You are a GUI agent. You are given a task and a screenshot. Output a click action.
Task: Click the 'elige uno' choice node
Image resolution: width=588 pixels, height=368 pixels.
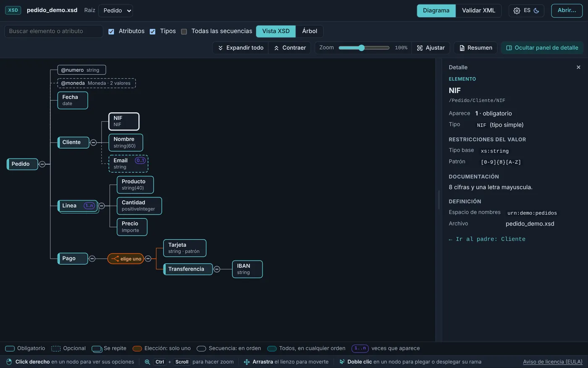[126, 259]
